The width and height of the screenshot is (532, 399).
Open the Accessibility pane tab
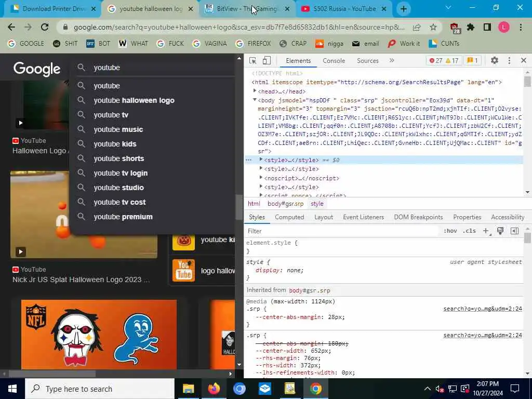507,217
